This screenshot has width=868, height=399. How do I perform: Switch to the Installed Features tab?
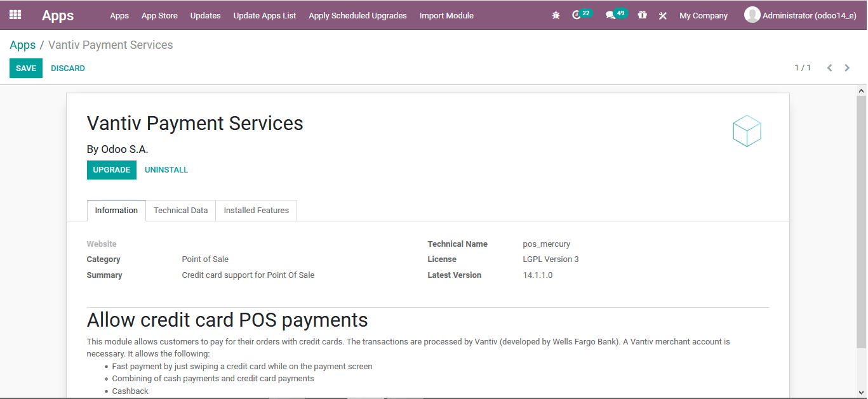[257, 210]
